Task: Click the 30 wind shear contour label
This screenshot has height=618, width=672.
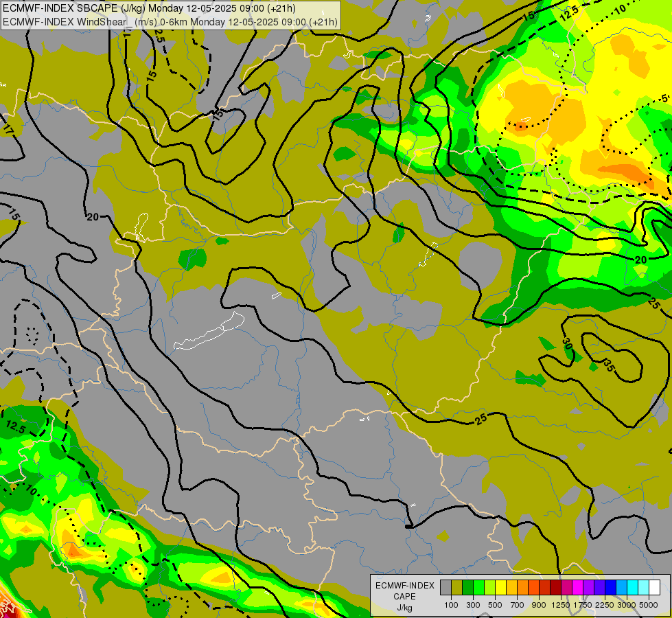Action: coord(567,343)
